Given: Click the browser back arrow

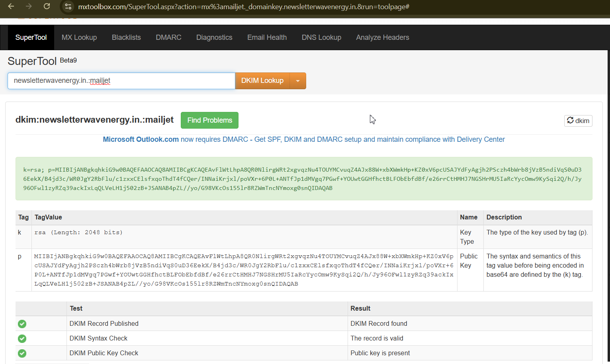Looking at the screenshot, I should click(x=11, y=6).
